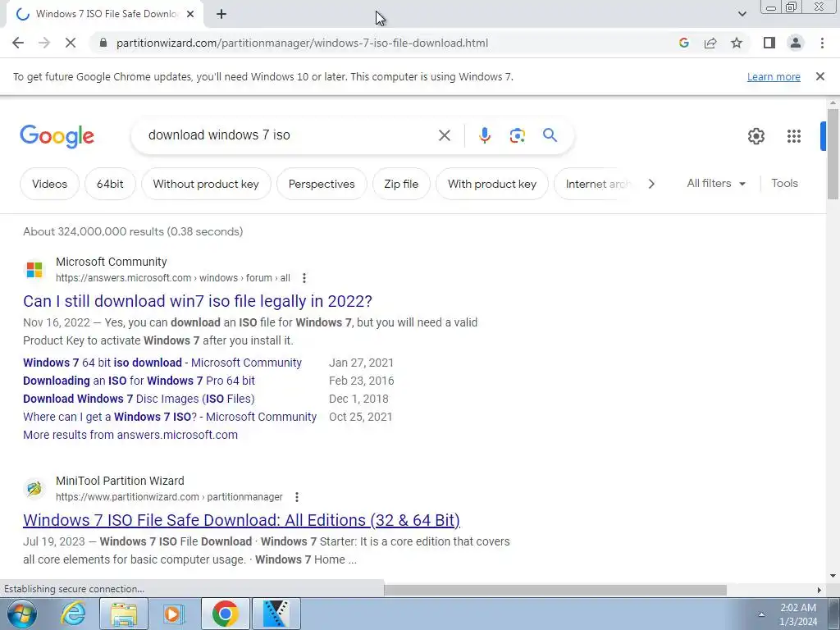
Task: Open the Chrome profile avatar
Action: [796, 43]
